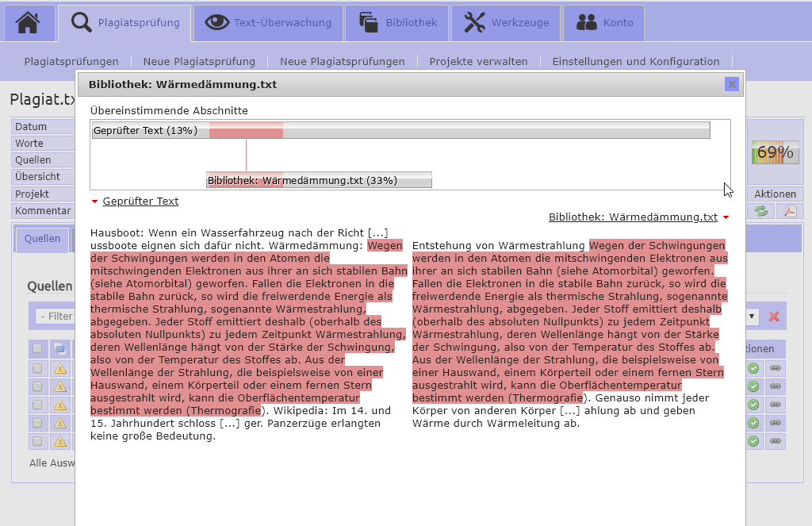
Task: Click the Worte label in the info panel
Action: pyautogui.click(x=29, y=144)
